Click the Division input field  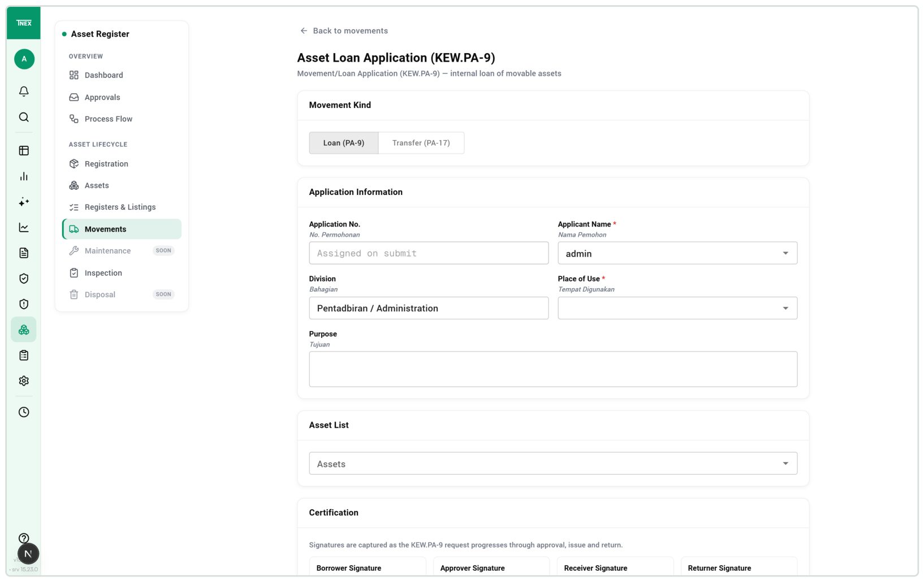coord(429,308)
